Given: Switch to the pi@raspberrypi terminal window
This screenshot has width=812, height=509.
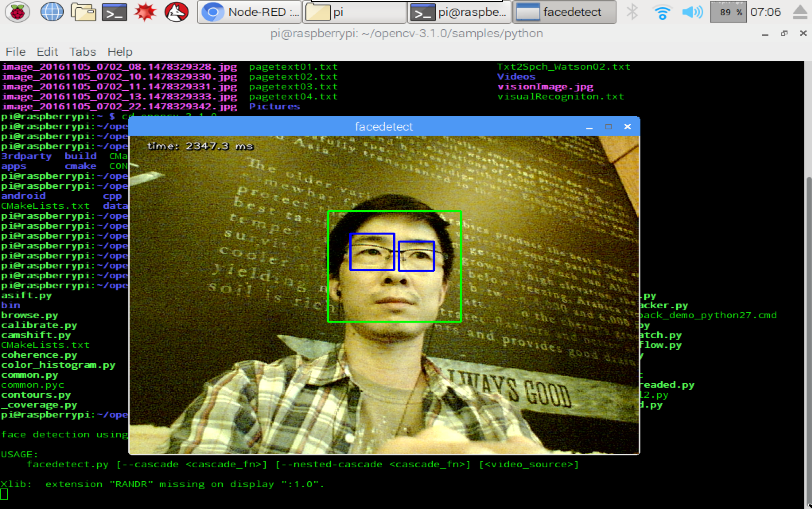Looking at the screenshot, I should pyautogui.click(x=458, y=12).
